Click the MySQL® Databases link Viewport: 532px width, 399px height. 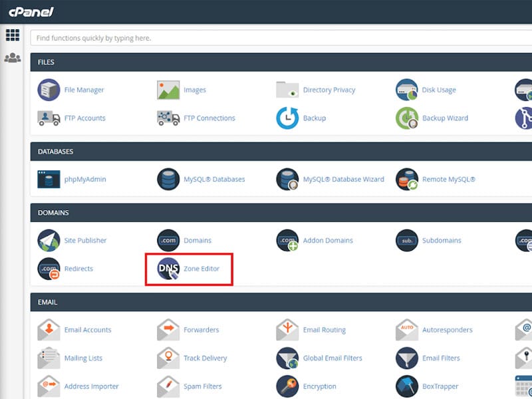coord(214,179)
